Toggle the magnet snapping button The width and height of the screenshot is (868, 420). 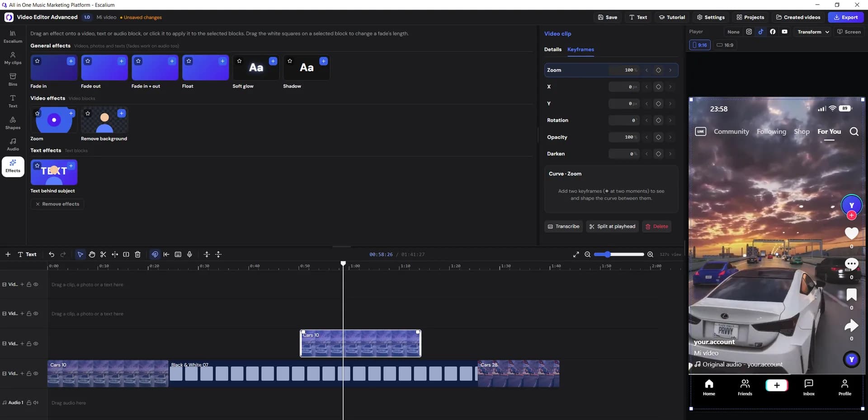coord(155,254)
